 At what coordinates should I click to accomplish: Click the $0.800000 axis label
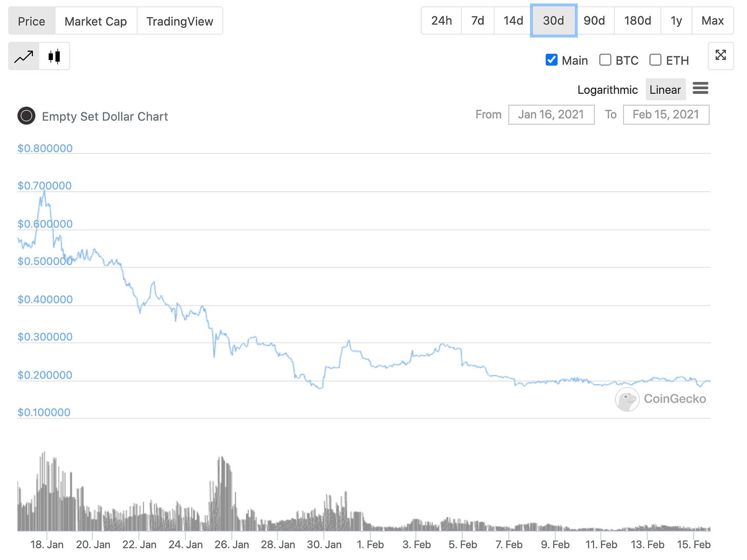pos(45,148)
